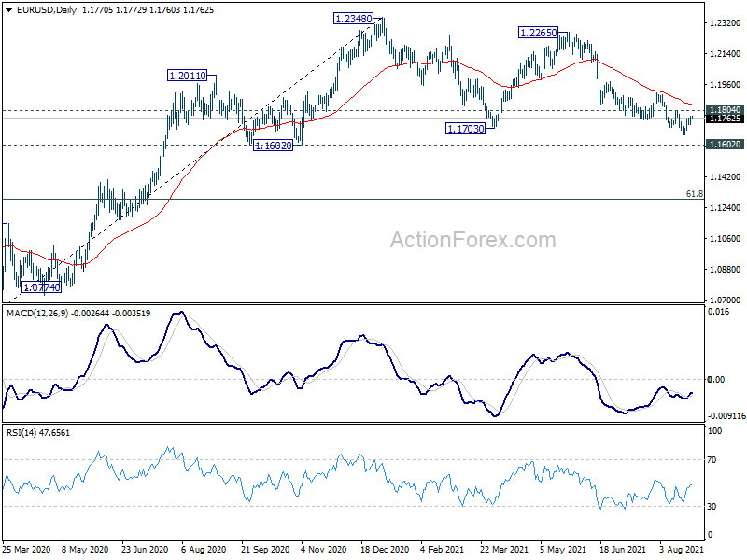Image resolution: width=747 pixels, height=560 pixels.
Task: Click the RSI 70 level axis label
Action: [x=712, y=460]
